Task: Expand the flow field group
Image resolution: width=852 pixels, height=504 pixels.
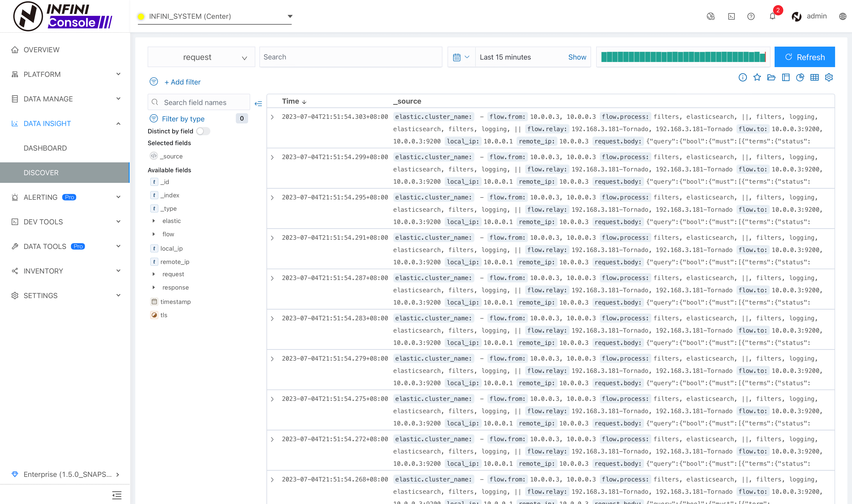Action: pyautogui.click(x=154, y=234)
